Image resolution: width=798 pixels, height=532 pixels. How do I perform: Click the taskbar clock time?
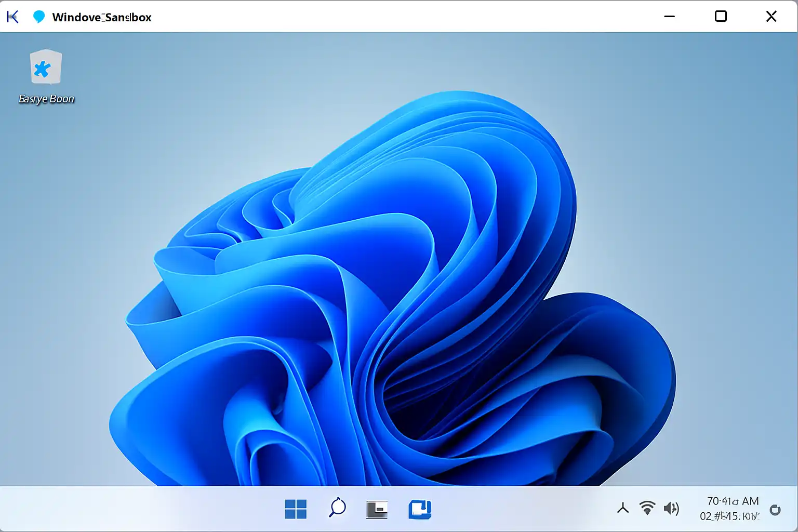[x=733, y=501]
